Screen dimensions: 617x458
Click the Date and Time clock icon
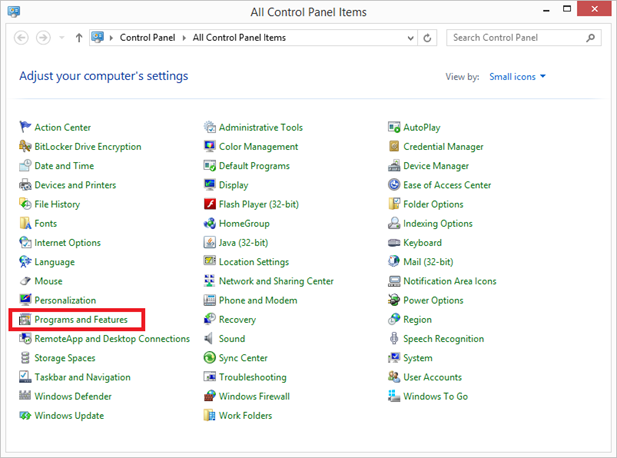[x=25, y=165]
